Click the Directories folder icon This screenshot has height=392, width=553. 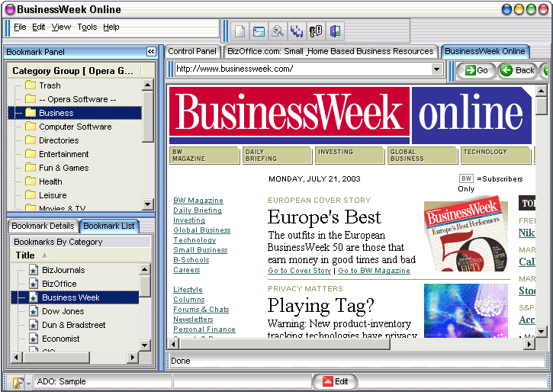pos(31,140)
